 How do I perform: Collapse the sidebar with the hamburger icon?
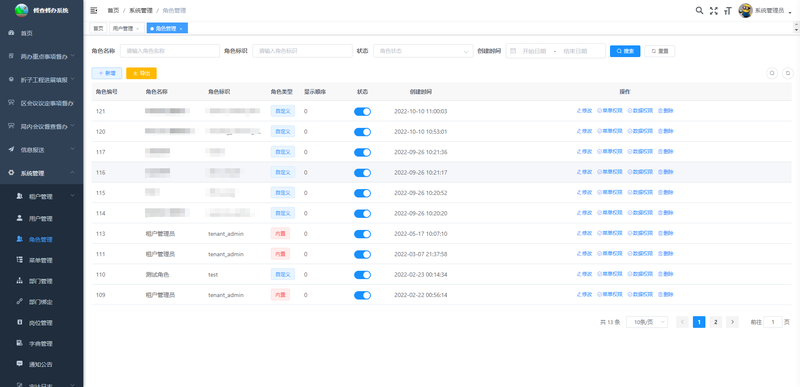[93, 10]
